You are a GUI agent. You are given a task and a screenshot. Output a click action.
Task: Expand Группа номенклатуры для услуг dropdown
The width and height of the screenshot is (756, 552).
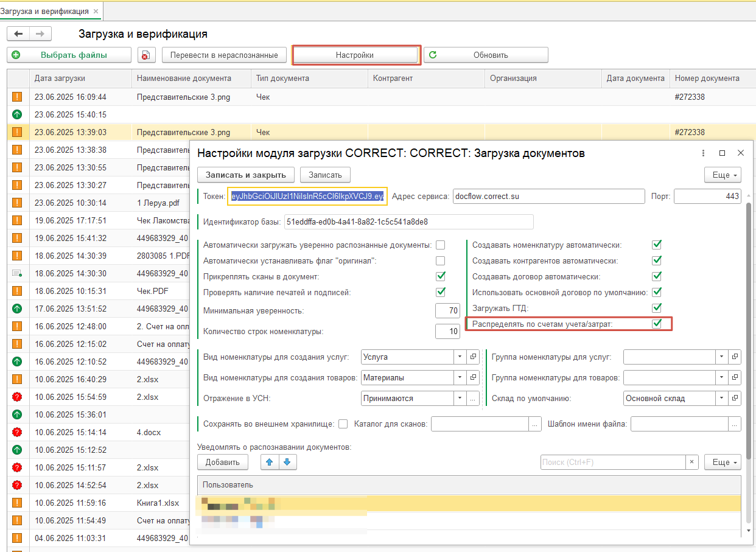click(x=721, y=357)
